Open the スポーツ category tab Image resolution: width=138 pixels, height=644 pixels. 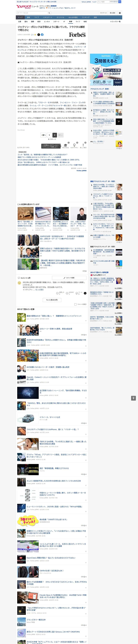pyautogui.click(x=56, y=21)
